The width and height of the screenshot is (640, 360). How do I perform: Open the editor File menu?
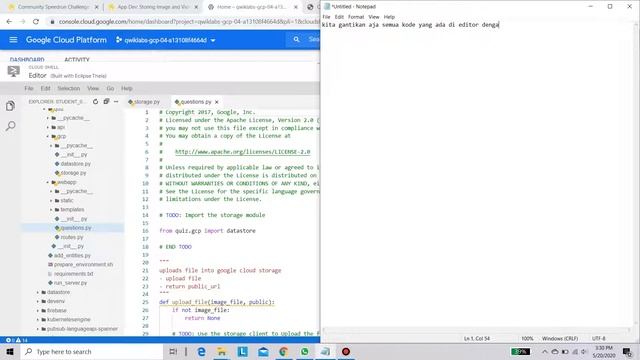click(x=29, y=88)
